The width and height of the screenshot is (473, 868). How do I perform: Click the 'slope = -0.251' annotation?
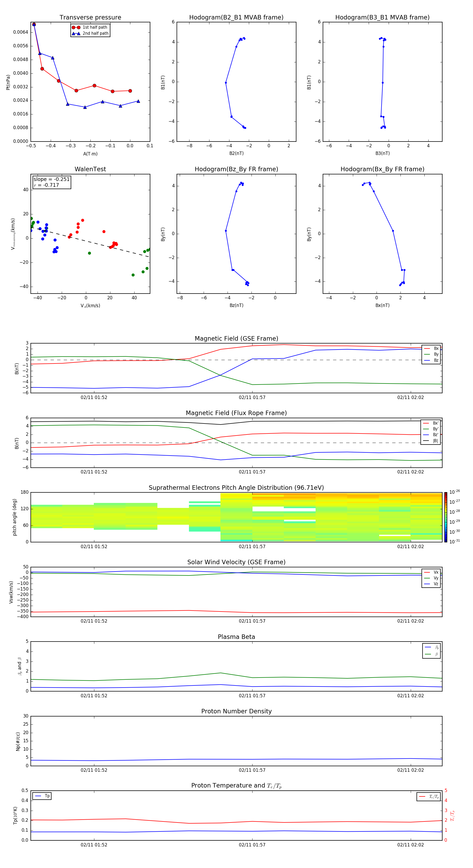pos(52,179)
